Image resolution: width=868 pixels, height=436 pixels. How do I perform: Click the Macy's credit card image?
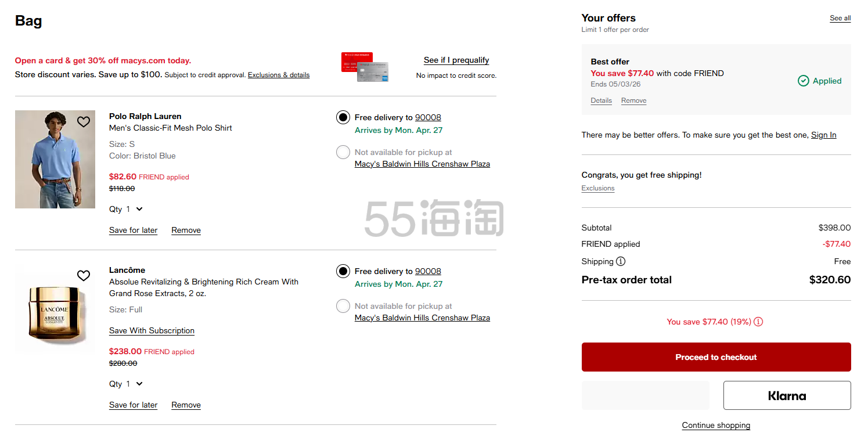(x=365, y=67)
